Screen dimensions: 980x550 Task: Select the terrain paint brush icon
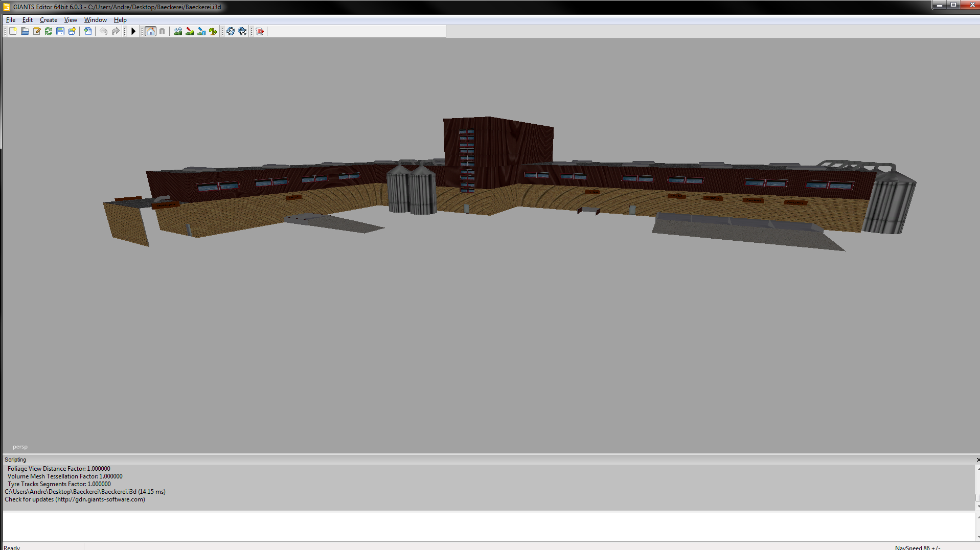pos(190,31)
